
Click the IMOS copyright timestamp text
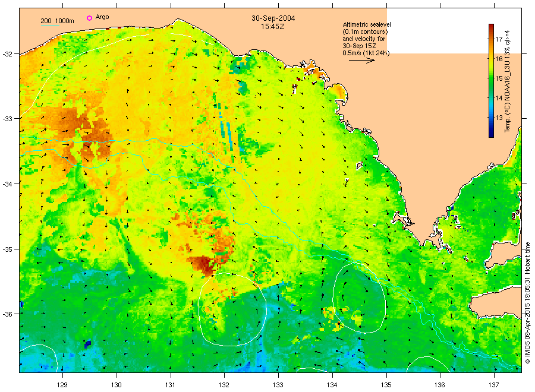pos(527,303)
